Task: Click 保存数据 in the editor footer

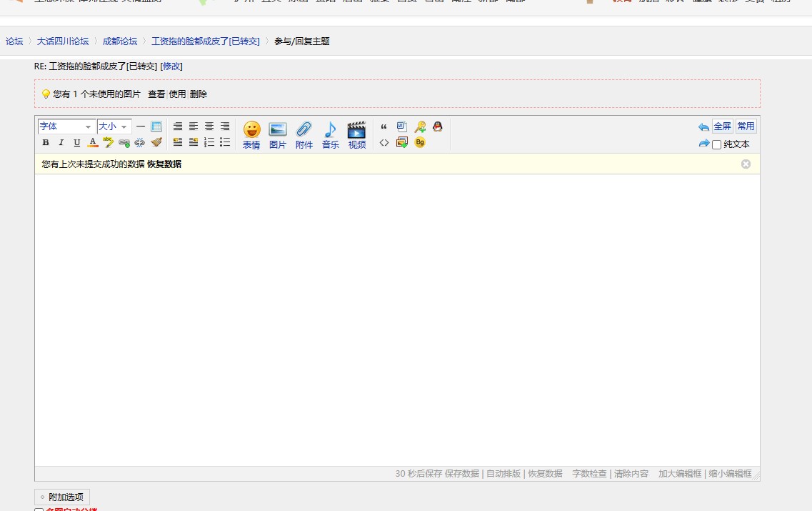Action: tap(462, 474)
